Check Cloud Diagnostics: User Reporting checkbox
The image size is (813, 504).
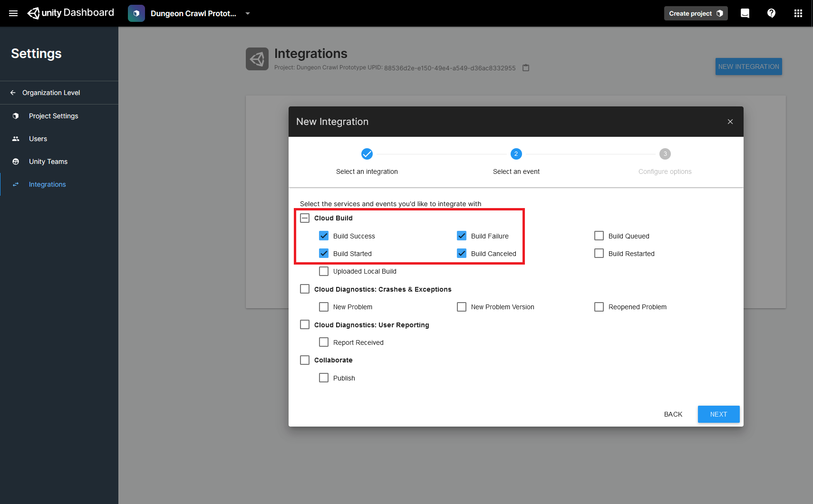[305, 324]
